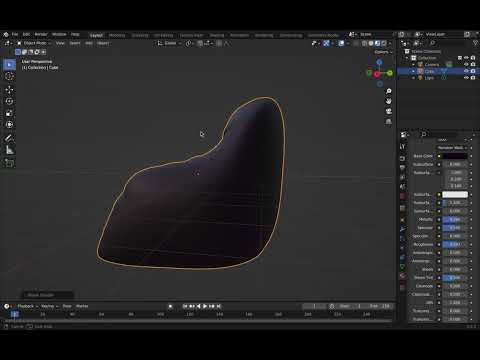Click the green Y axis on navigation gizmo
This screenshot has width=480, height=360.
(x=390, y=73)
